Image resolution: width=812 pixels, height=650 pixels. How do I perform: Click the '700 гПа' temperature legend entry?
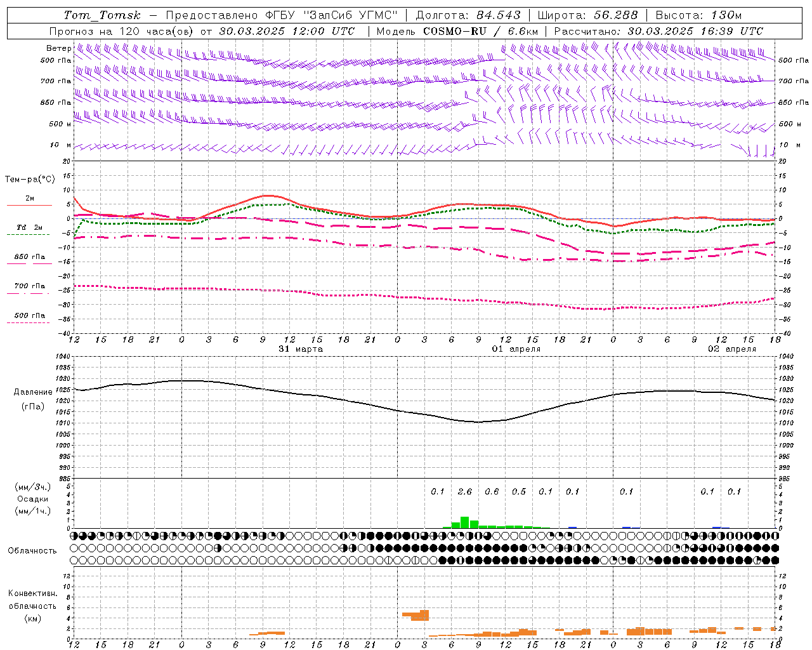point(30,286)
